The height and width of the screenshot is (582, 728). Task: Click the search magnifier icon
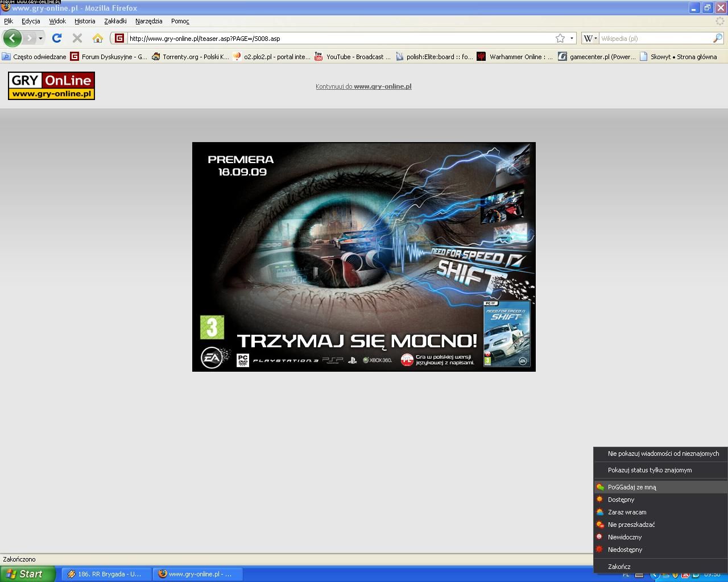point(717,38)
